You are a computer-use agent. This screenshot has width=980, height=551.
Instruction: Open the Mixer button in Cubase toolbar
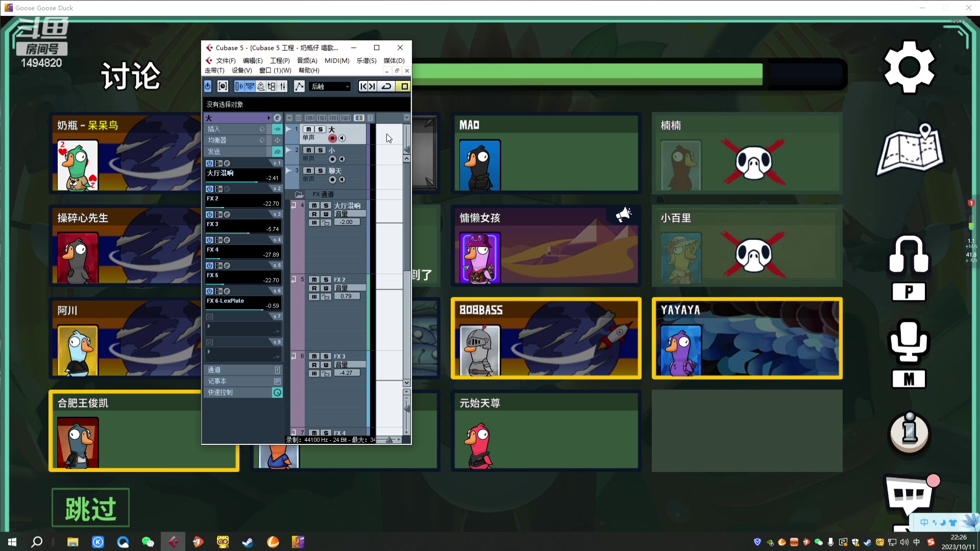point(283,86)
